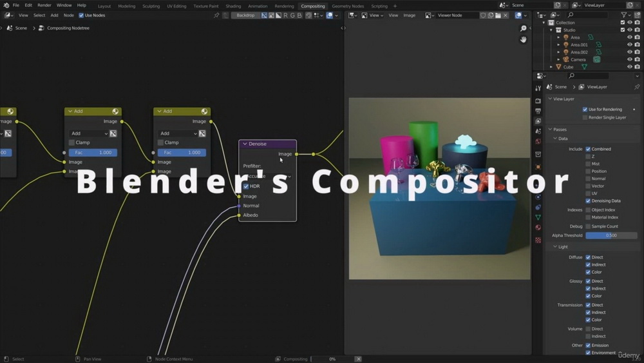Viewport: 644px width, 363px height.
Task: Unlink the Viewer Node image
Action: [x=506, y=15]
